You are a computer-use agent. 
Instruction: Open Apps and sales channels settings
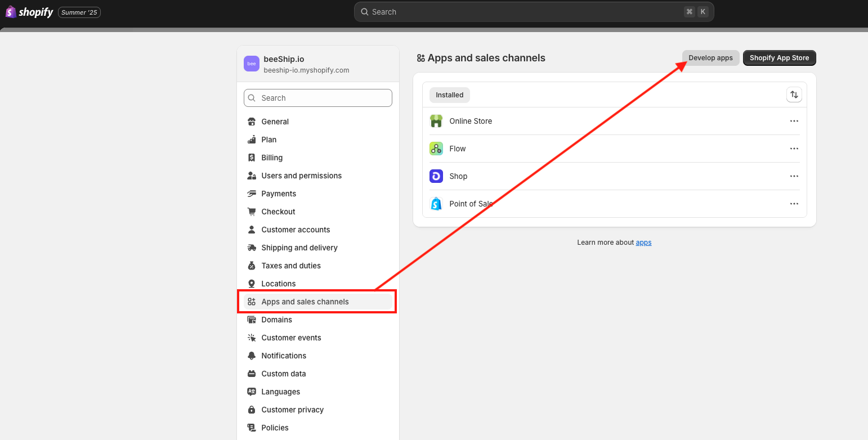tap(305, 302)
